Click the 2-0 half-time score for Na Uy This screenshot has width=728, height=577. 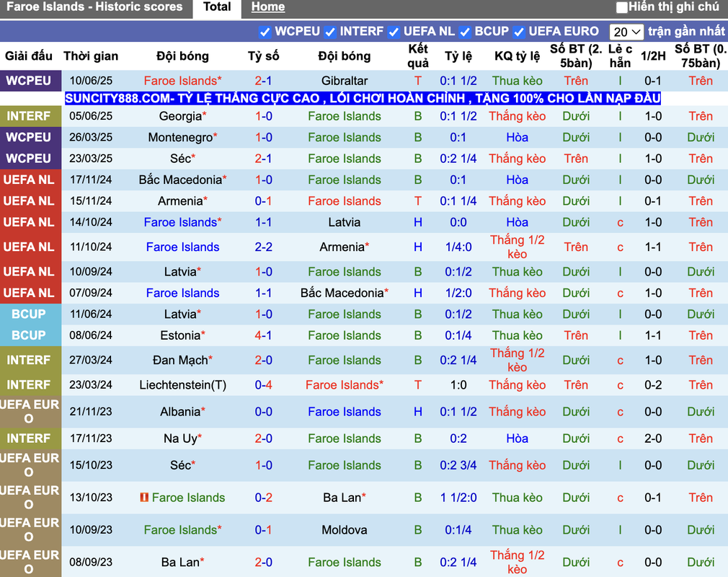point(653,439)
